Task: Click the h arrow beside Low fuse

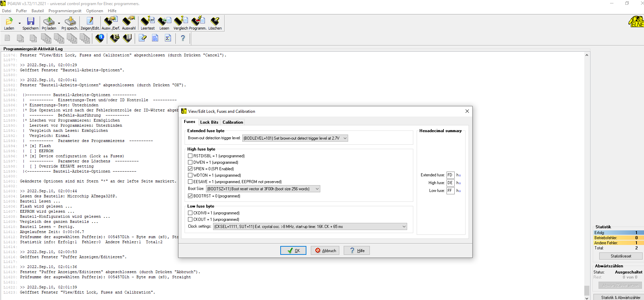Action: 458,191
